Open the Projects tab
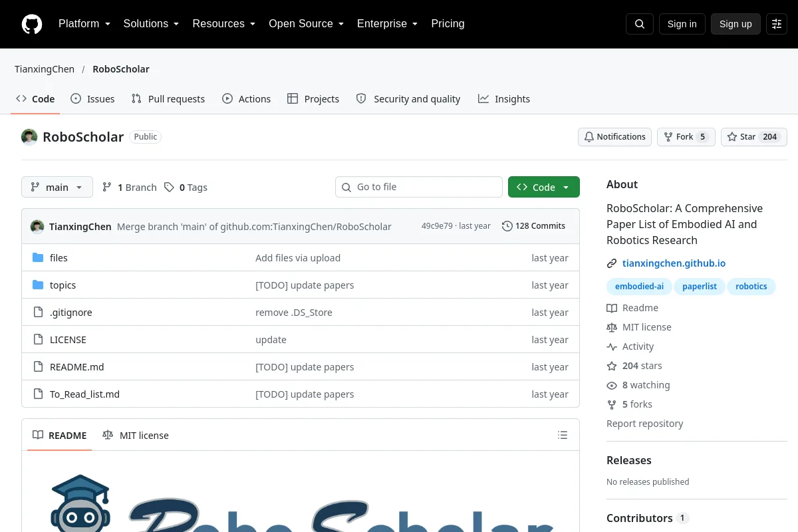This screenshot has height=532, width=798. (313, 99)
